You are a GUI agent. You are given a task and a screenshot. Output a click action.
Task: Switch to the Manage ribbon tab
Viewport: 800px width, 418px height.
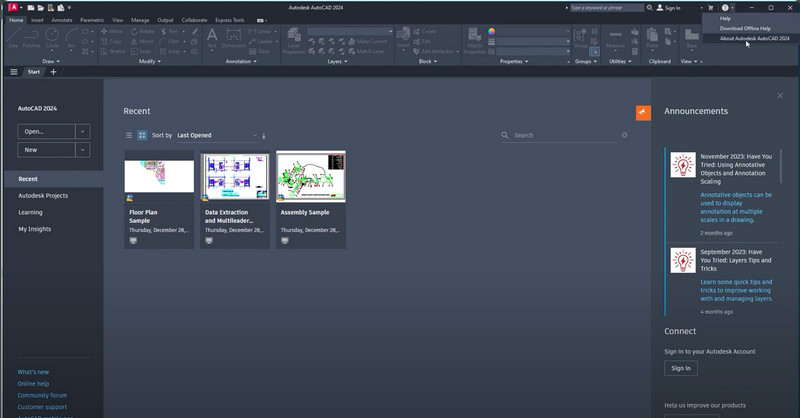click(x=140, y=20)
